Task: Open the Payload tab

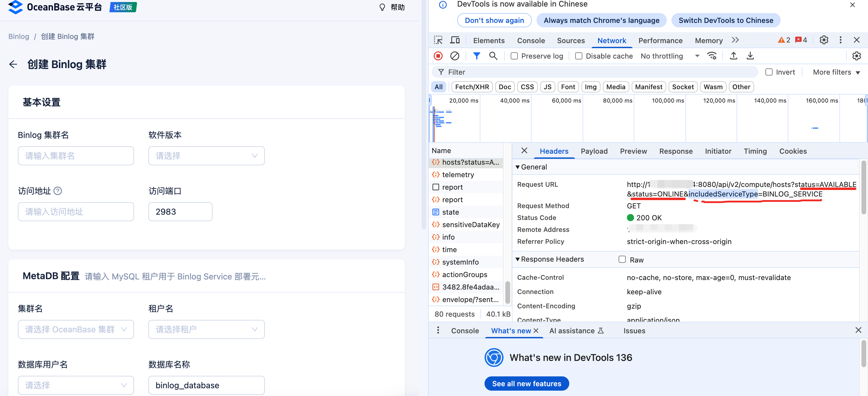Action: (x=594, y=151)
